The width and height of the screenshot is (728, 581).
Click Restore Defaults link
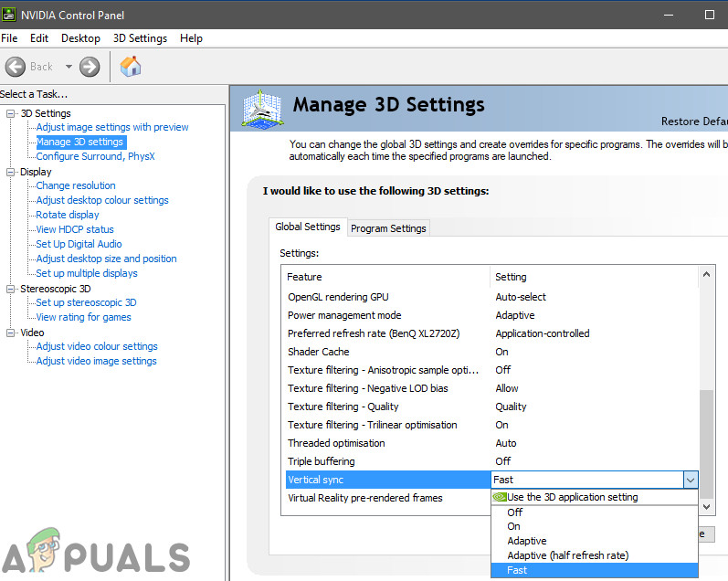coord(694,121)
